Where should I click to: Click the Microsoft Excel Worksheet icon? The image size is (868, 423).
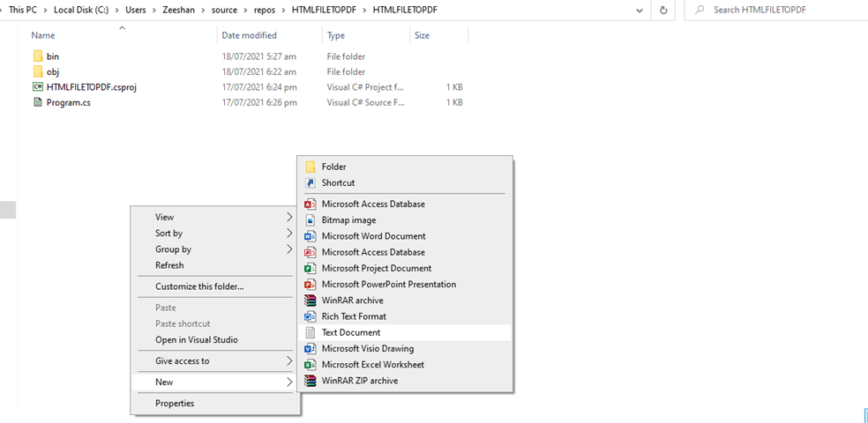coord(311,364)
